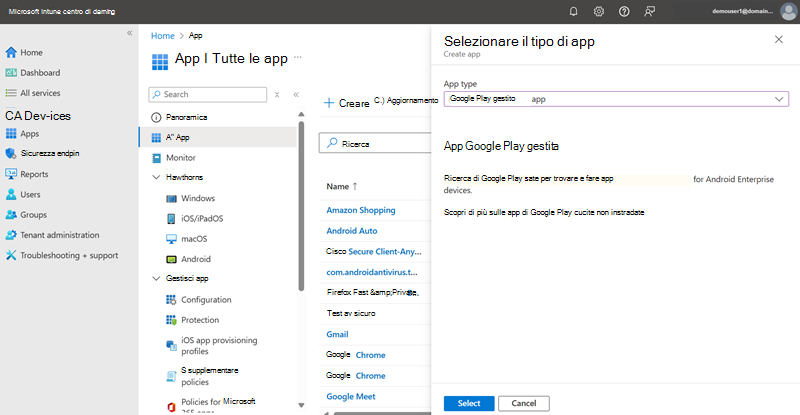The height and width of the screenshot is (415, 800).
Task: Close the Selezionare il tipo di app panel
Action: pos(779,39)
